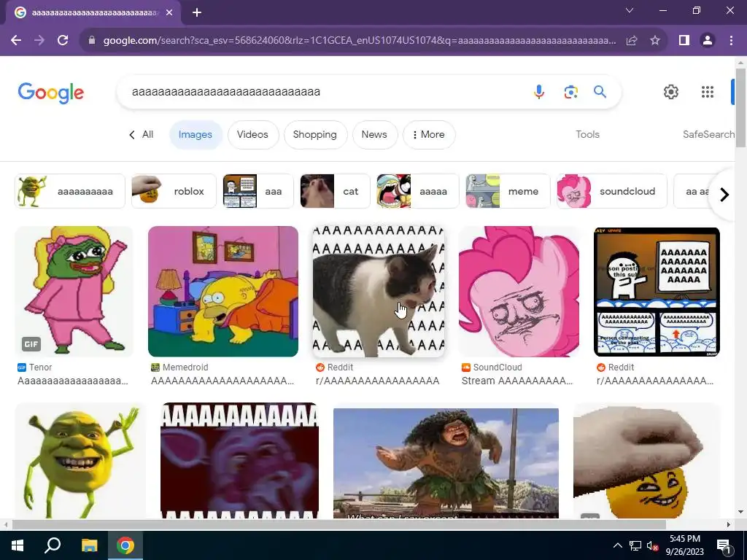Screen dimensions: 747x560
Task: Click the Tenor source link
Action: coord(40,367)
